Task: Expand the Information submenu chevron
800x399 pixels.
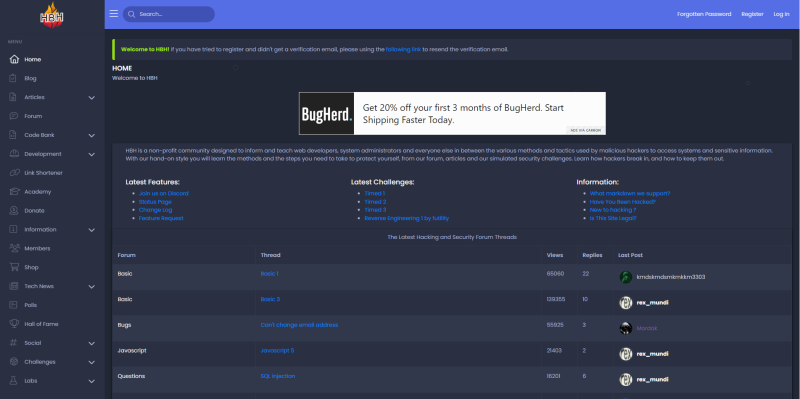Action: pos(92,230)
